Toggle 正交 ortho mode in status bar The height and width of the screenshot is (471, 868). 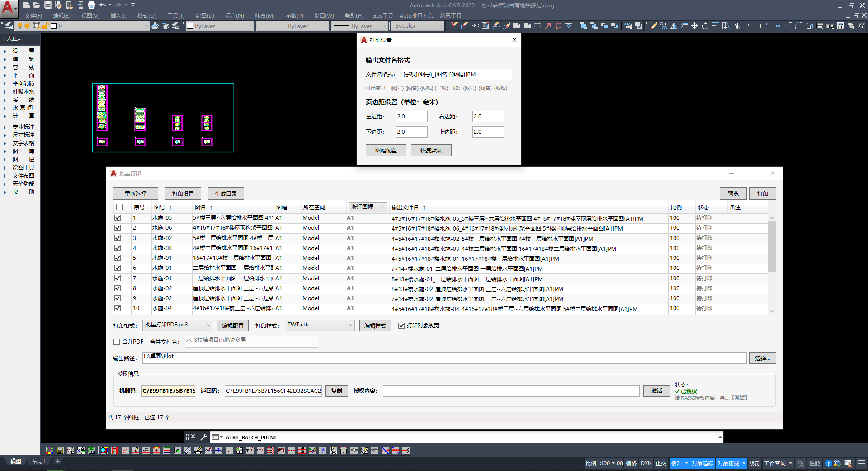click(x=661, y=463)
